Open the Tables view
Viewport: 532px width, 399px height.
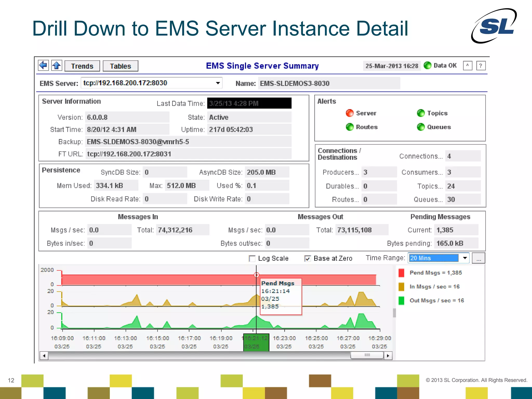pos(120,66)
